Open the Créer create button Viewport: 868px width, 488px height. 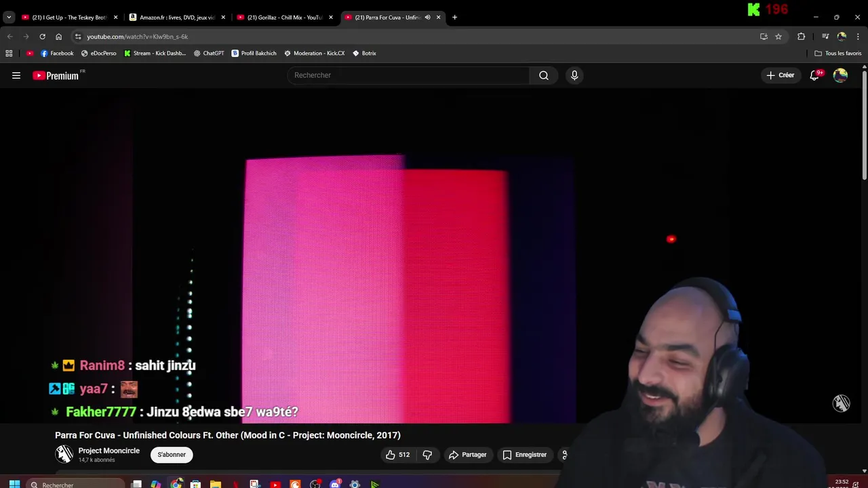pos(781,75)
